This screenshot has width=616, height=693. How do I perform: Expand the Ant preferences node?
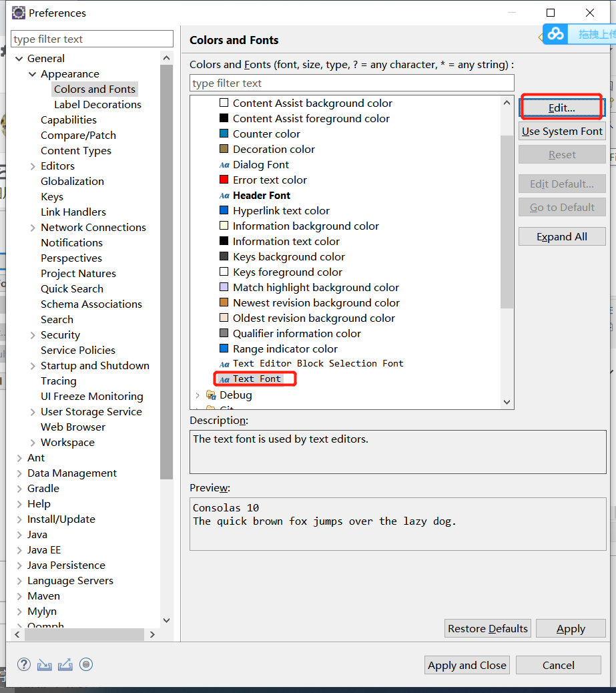[19, 458]
